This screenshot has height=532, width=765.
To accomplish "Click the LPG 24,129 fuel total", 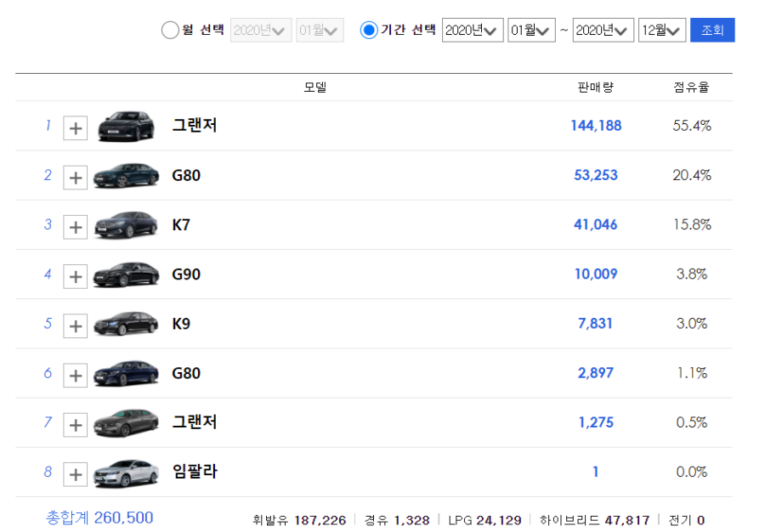I will point(484,520).
